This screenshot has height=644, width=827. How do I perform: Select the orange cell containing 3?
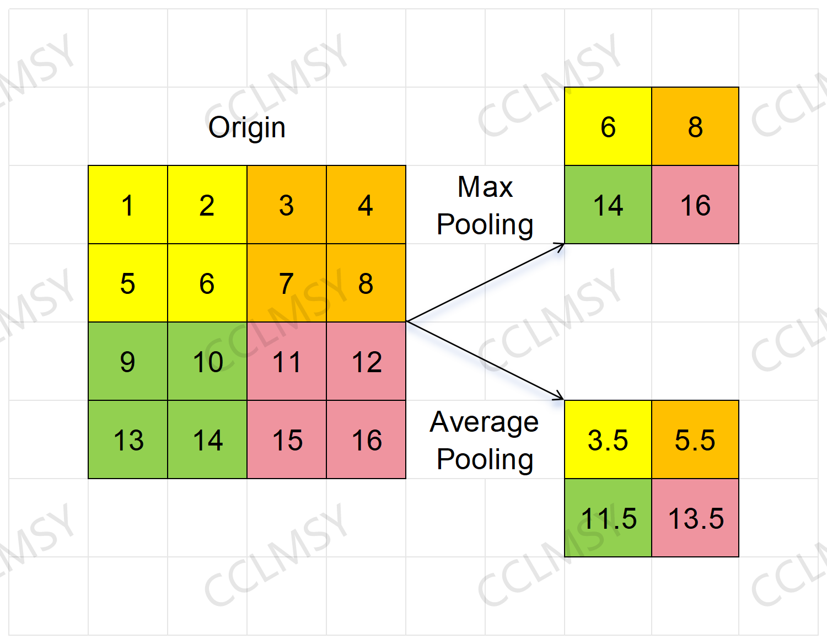(x=287, y=205)
